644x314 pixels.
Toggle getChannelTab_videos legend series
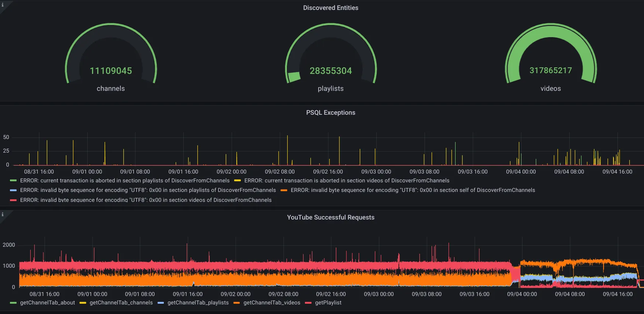(x=272, y=303)
